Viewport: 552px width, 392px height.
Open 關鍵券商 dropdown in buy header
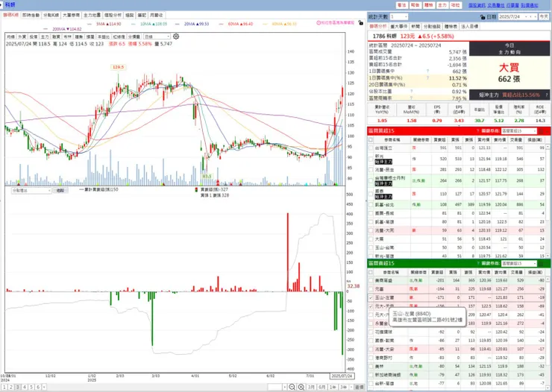coord(519,131)
